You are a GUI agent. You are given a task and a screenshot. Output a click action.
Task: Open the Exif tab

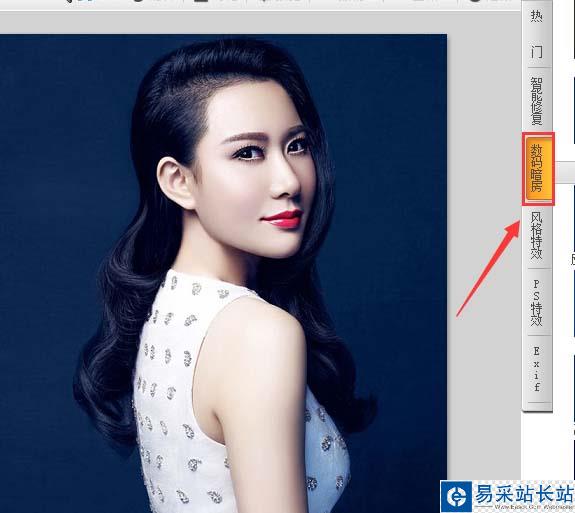point(537,369)
